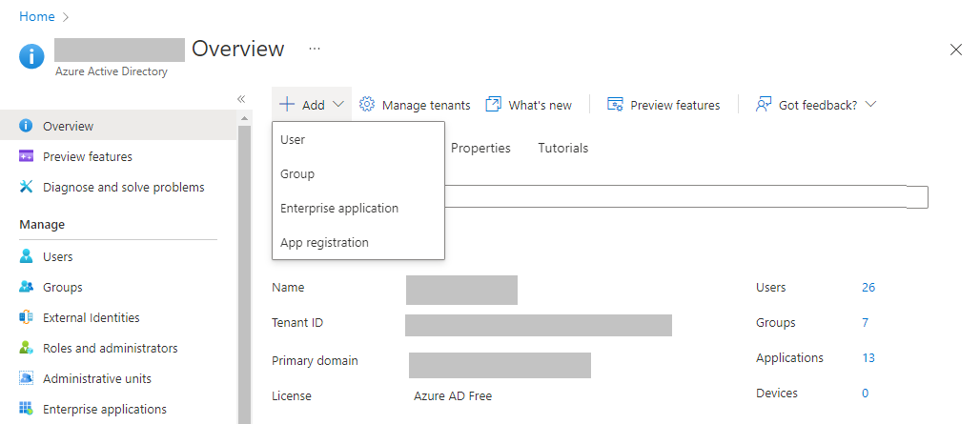Switch to the Properties tab
The image size is (980, 424).
[480, 148]
